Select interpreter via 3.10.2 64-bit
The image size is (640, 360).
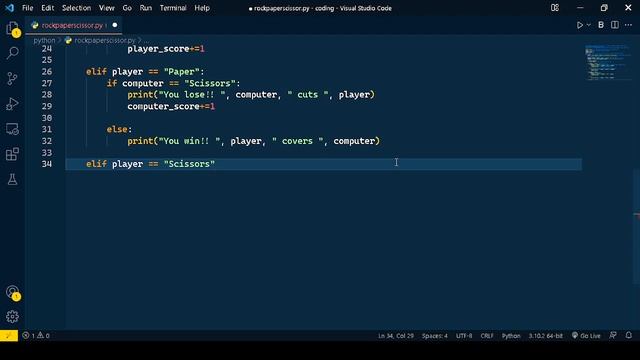545,336
